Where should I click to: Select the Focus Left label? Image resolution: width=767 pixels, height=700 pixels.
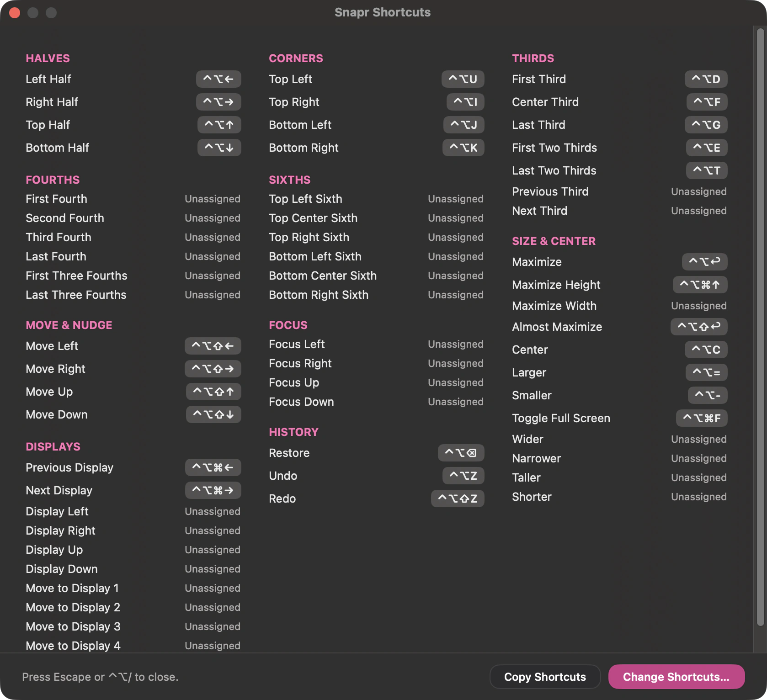tap(297, 344)
